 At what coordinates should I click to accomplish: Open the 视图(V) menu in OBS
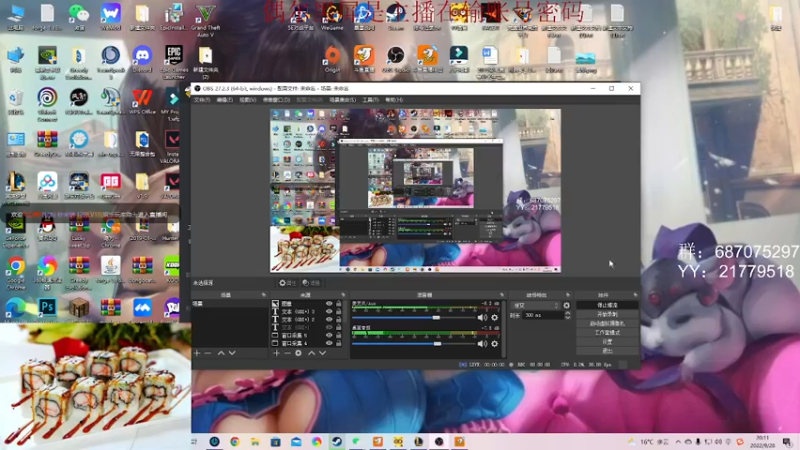click(247, 100)
